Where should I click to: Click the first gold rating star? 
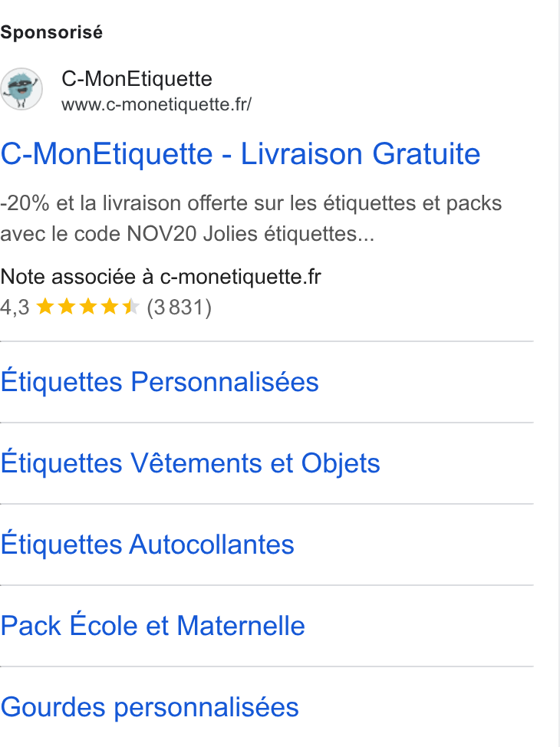click(45, 307)
